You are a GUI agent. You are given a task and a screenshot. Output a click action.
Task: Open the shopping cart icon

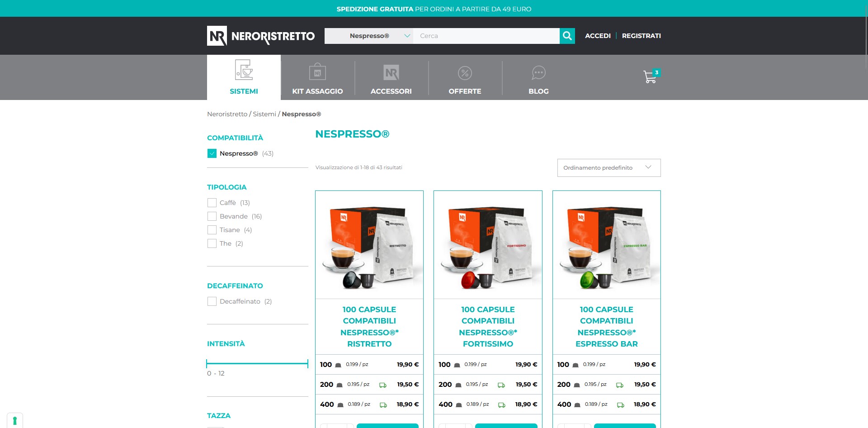point(651,76)
